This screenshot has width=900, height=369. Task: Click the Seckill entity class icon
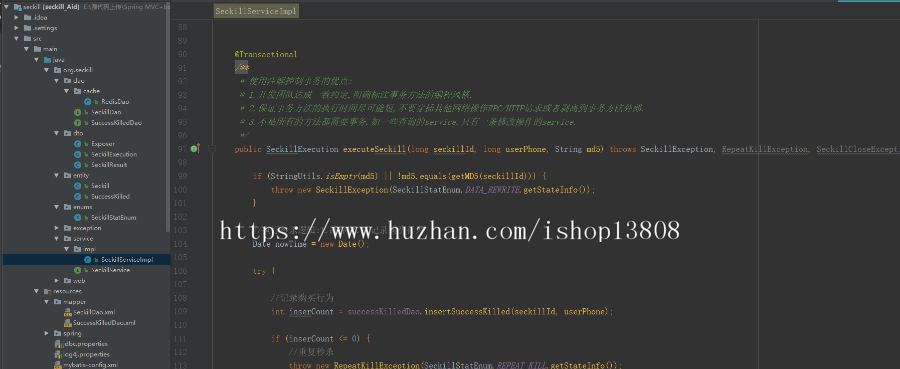[x=77, y=186]
